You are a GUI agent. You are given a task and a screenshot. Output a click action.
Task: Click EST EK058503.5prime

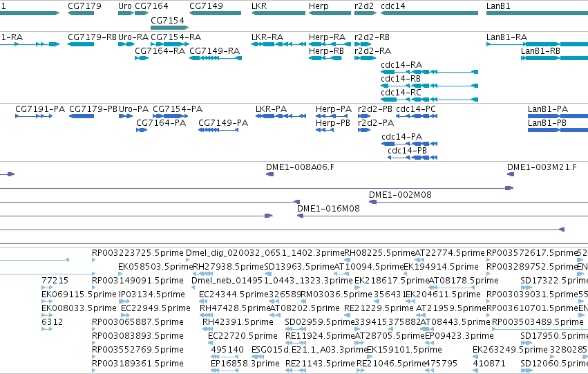point(120,274)
